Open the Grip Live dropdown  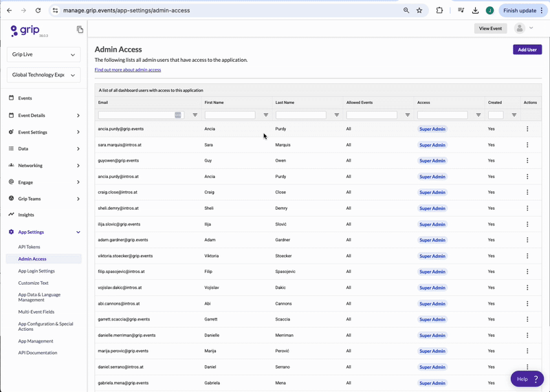coord(43,54)
